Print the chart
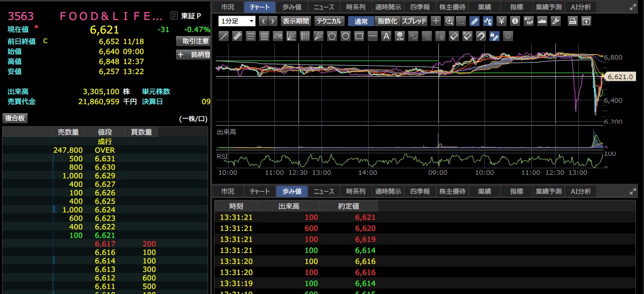This screenshot has height=294, width=644. tap(573, 21)
